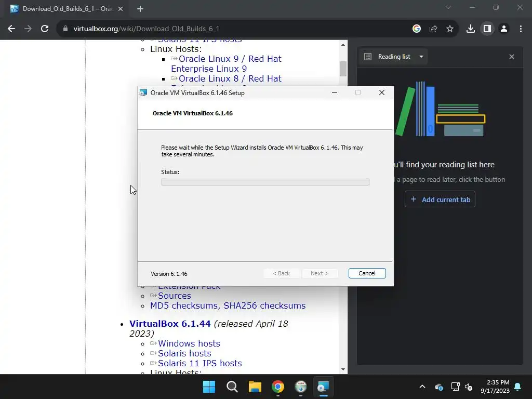
Task: Open the VirtualBox 6.1.44 heading link
Action: pos(170,324)
